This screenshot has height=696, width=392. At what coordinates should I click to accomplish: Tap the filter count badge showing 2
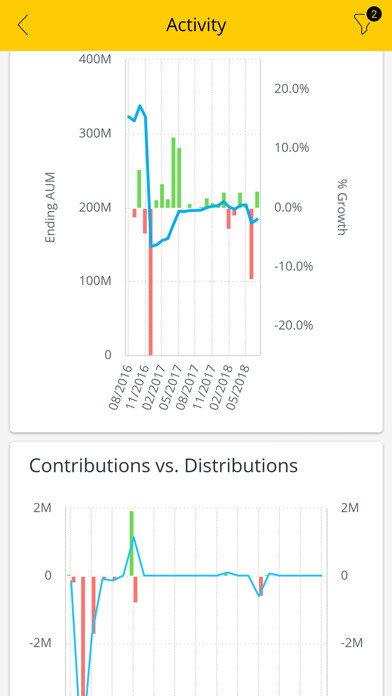[x=374, y=14]
